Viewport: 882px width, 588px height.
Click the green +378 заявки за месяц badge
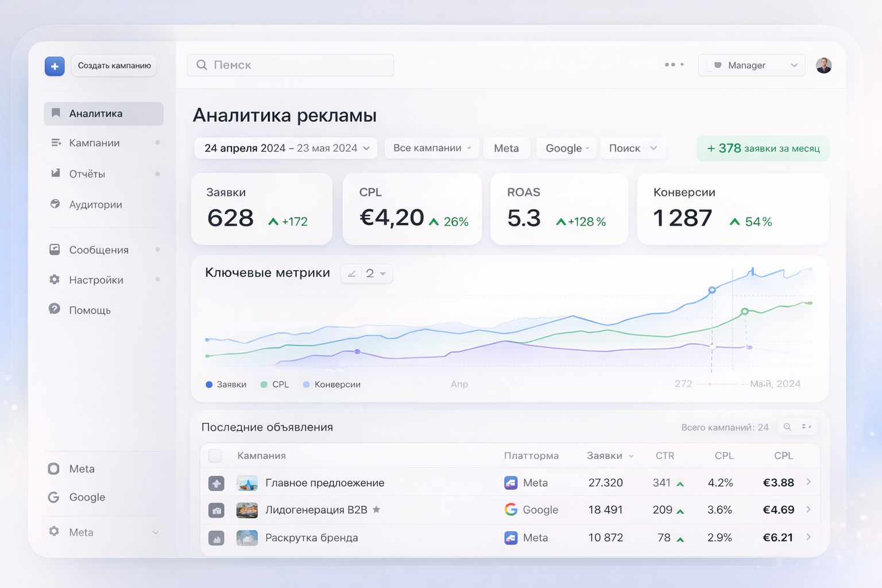coord(763,148)
